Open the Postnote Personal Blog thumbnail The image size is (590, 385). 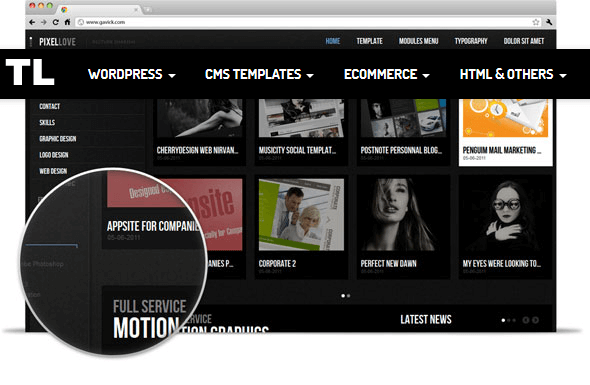click(x=403, y=118)
